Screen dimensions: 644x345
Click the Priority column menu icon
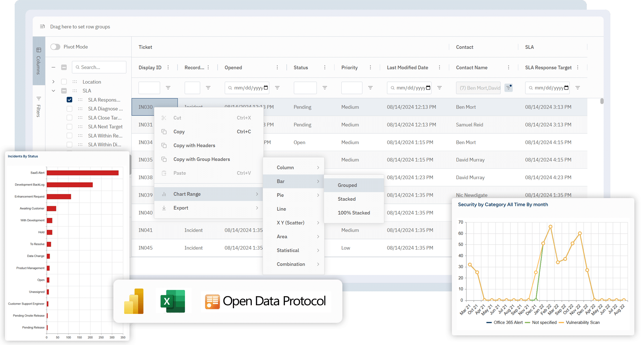click(370, 68)
